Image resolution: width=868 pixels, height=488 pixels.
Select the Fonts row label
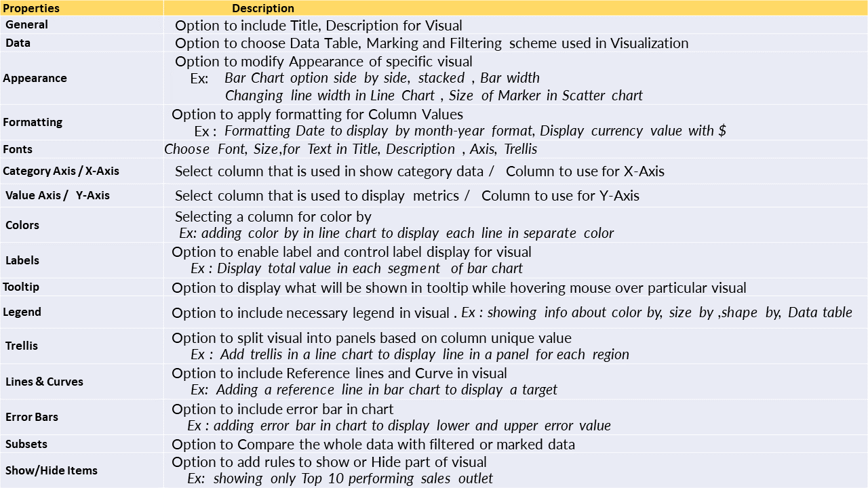[18, 149]
